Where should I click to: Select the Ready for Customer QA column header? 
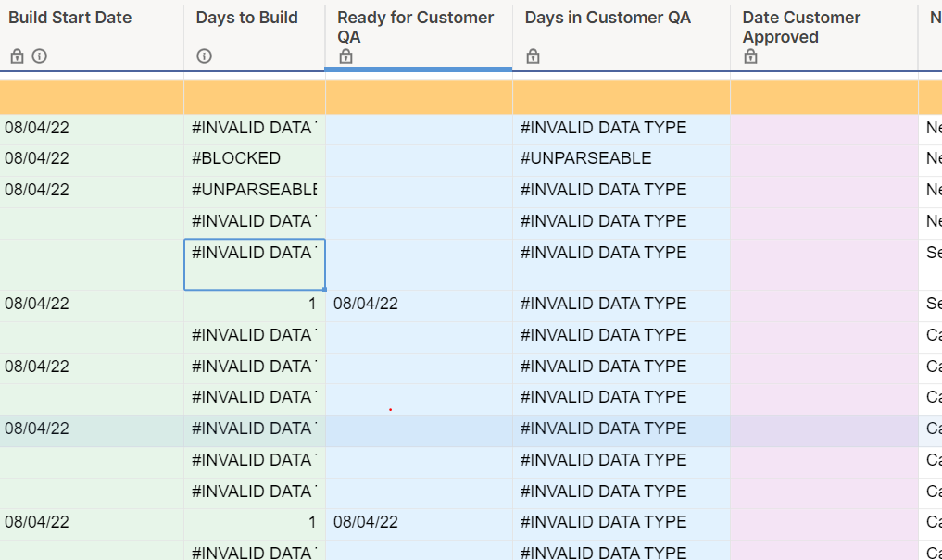[415, 26]
